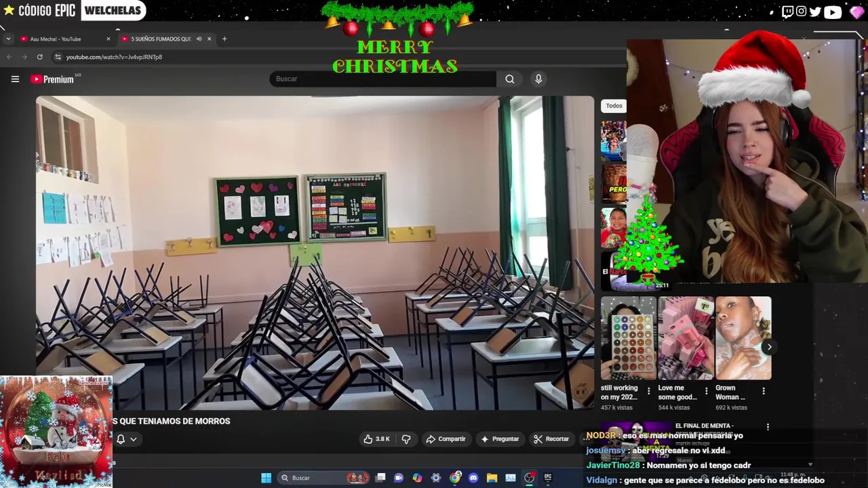Select the Todos filter chip

click(614, 106)
